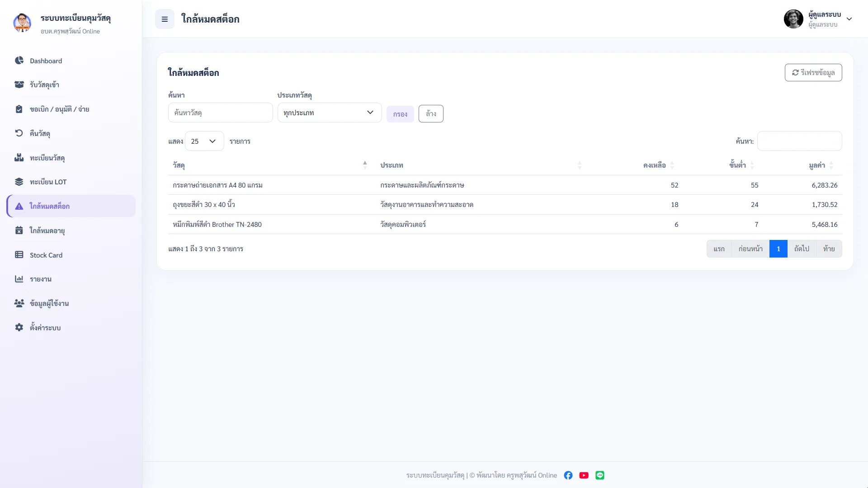Click the user avatar photo

click(793, 19)
